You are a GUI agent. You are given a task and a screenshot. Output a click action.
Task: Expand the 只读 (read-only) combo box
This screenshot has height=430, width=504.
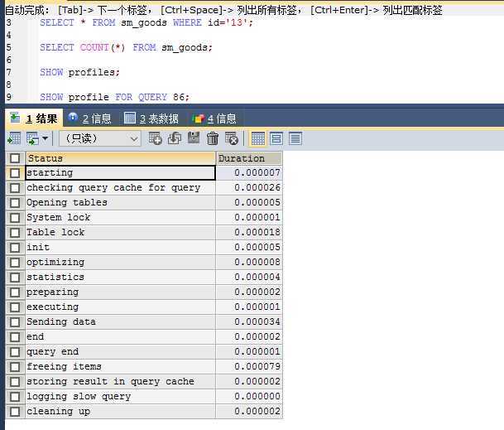pos(133,138)
